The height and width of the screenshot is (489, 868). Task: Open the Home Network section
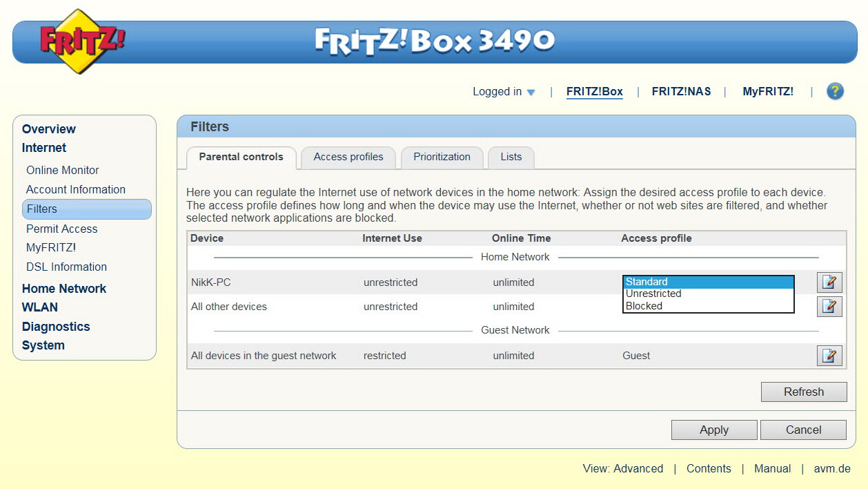64,289
